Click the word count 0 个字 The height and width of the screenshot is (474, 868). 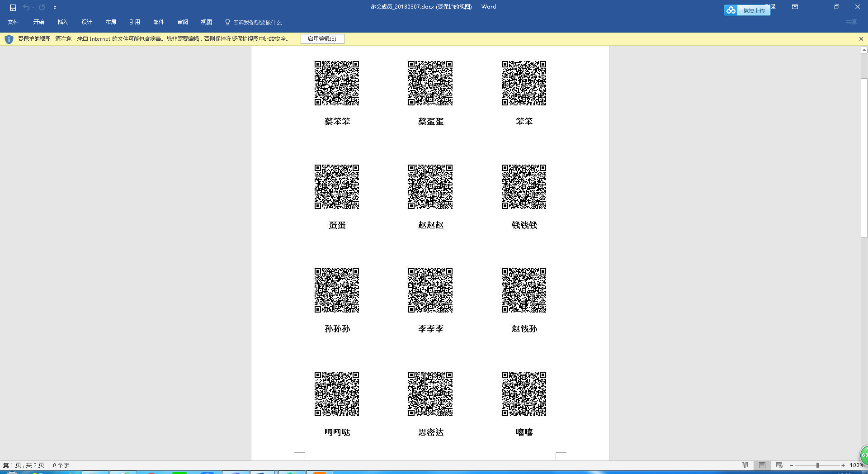(x=61, y=465)
